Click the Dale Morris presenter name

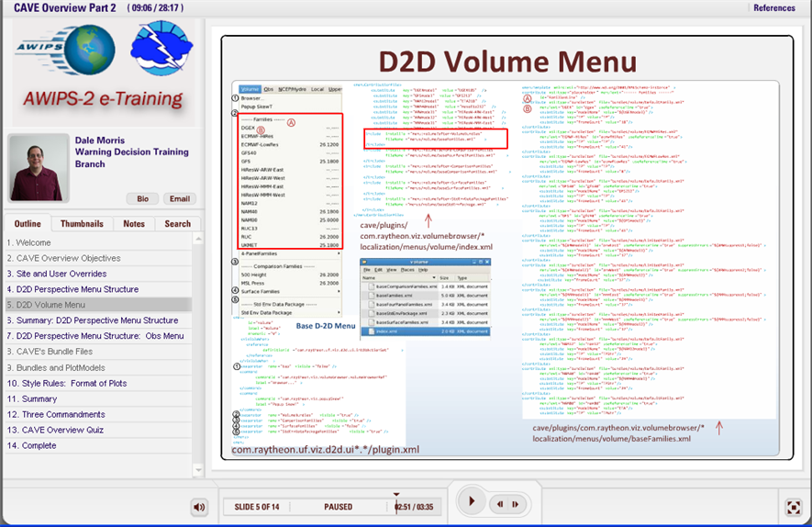pos(100,140)
